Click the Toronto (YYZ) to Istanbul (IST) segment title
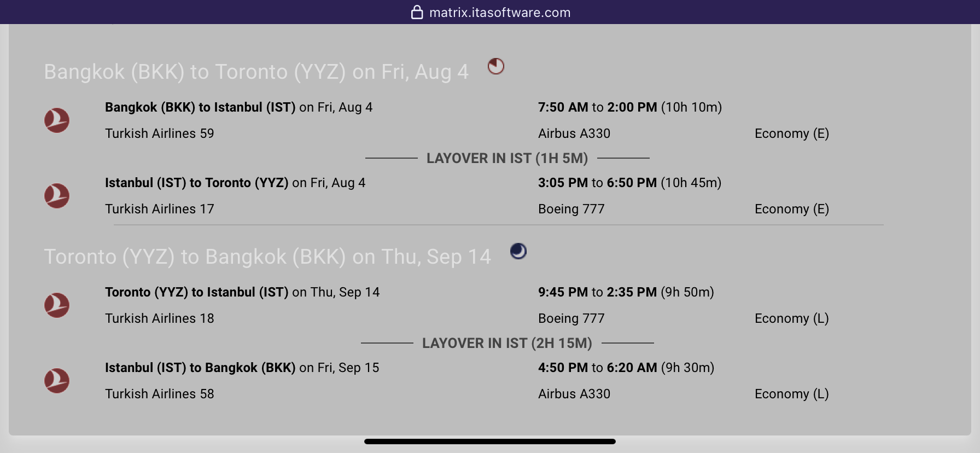This screenshot has height=453, width=980. tap(197, 292)
